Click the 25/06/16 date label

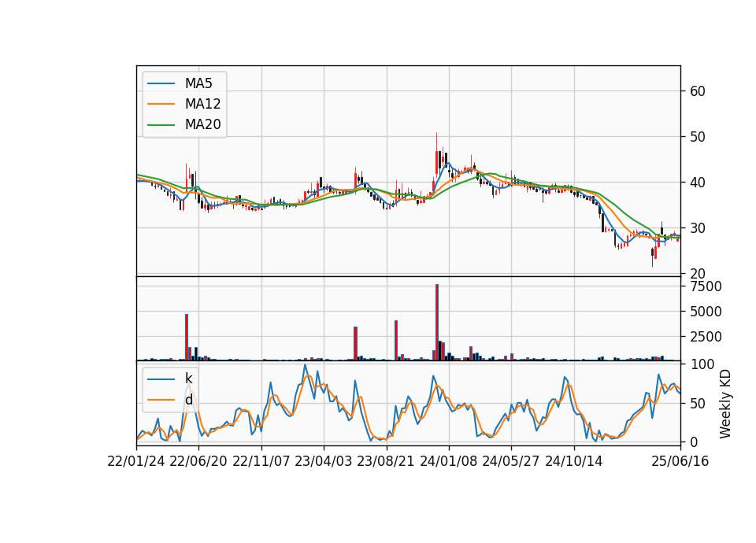point(680,462)
